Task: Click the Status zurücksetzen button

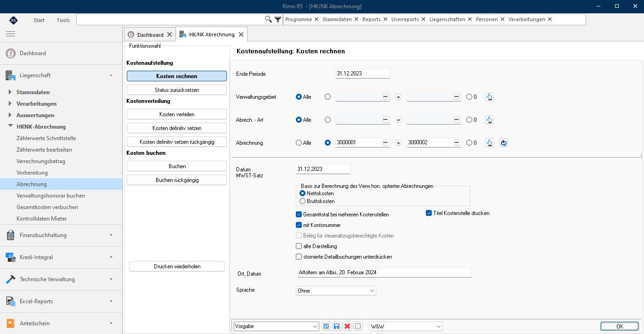Action: pos(177,90)
